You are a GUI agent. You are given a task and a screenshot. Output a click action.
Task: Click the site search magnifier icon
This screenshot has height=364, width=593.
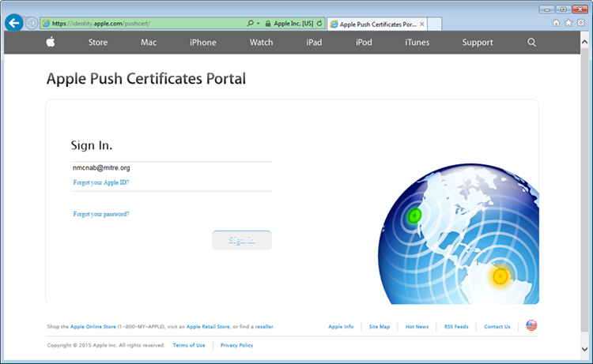[x=532, y=43]
